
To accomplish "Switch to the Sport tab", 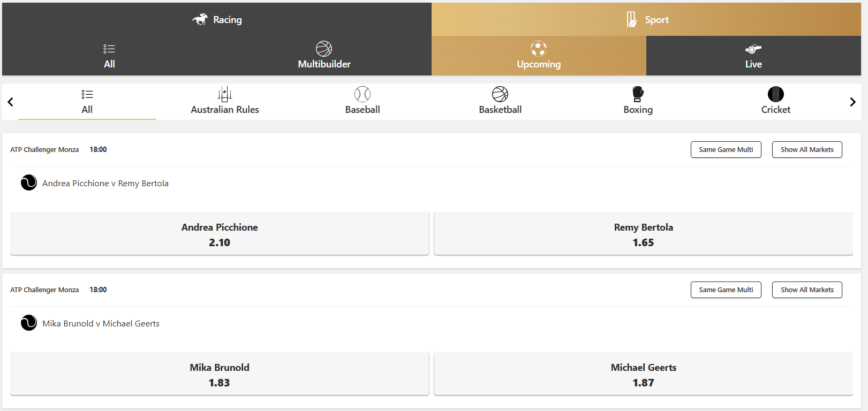I will (646, 19).
